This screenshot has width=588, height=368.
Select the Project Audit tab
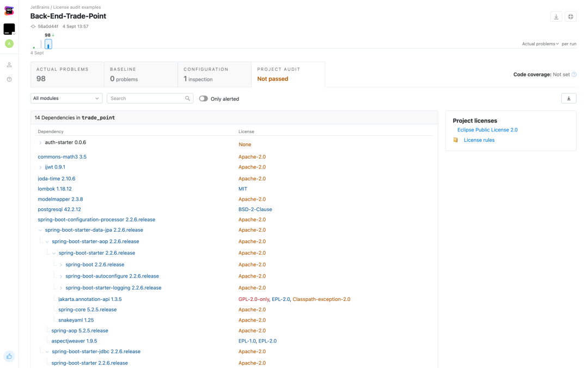(288, 74)
